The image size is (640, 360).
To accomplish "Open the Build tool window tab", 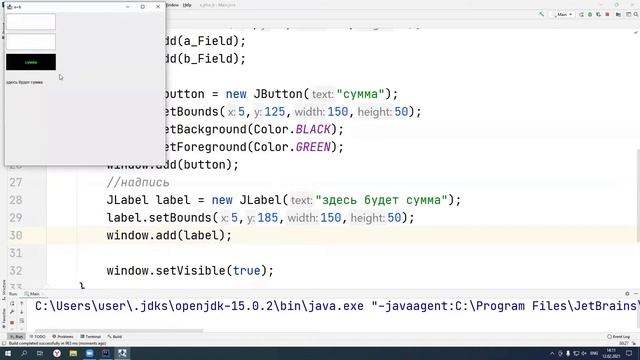I will 115,337.
